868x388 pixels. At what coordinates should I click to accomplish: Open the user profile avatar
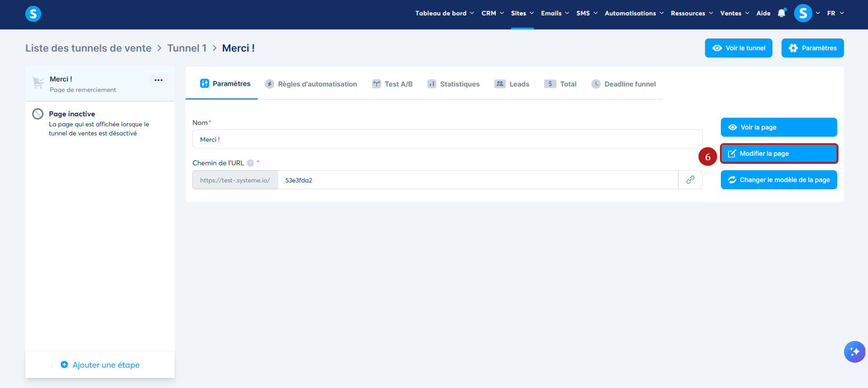coord(803,13)
